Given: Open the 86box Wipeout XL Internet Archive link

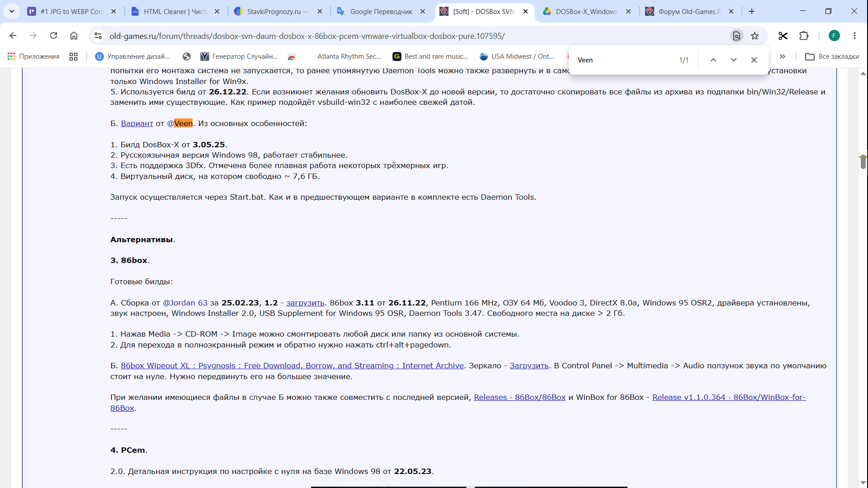Looking at the screenshot, I should click(292, 366).
